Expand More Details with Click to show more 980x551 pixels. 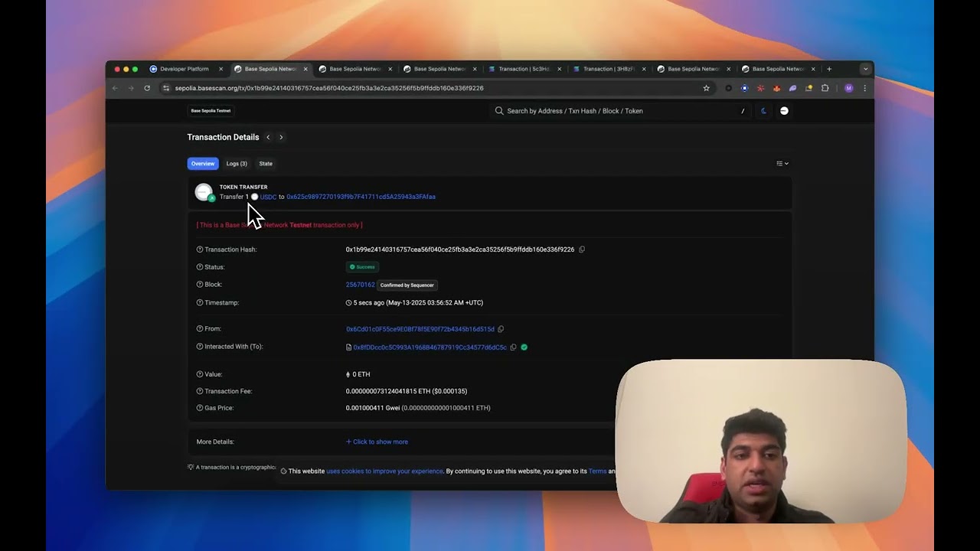tap(377, 442)
